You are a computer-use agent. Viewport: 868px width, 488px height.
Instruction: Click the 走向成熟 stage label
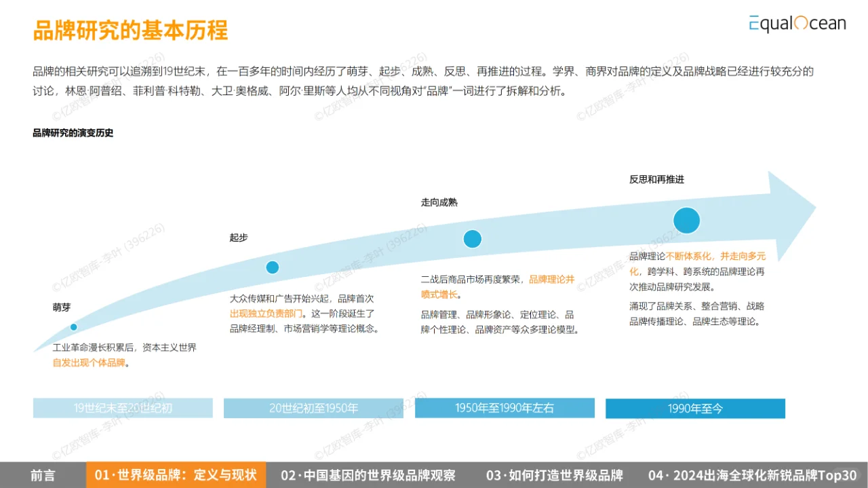click(439, 202)
